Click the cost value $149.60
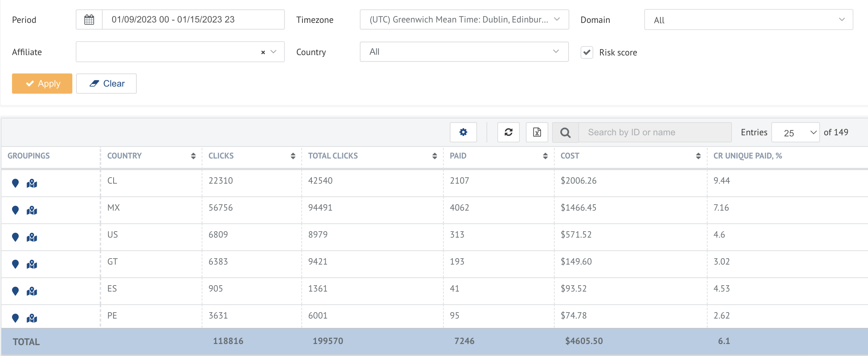The image size is (868, 356). (576, 262)
